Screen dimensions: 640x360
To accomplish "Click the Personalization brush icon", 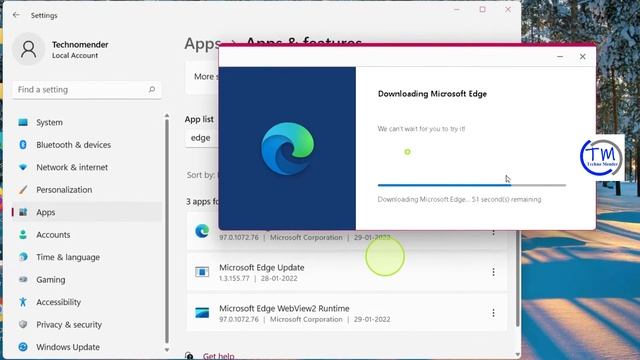I will [x=23, y=189].
